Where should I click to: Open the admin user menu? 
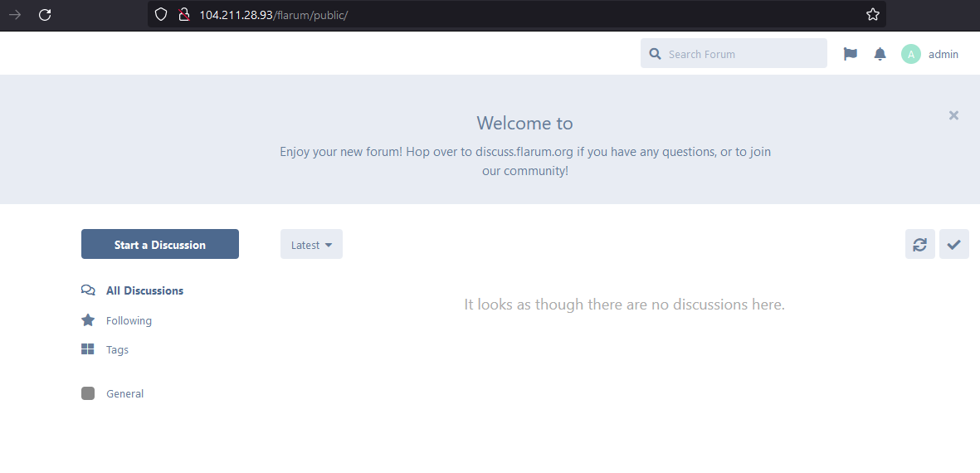click(943, 54)
